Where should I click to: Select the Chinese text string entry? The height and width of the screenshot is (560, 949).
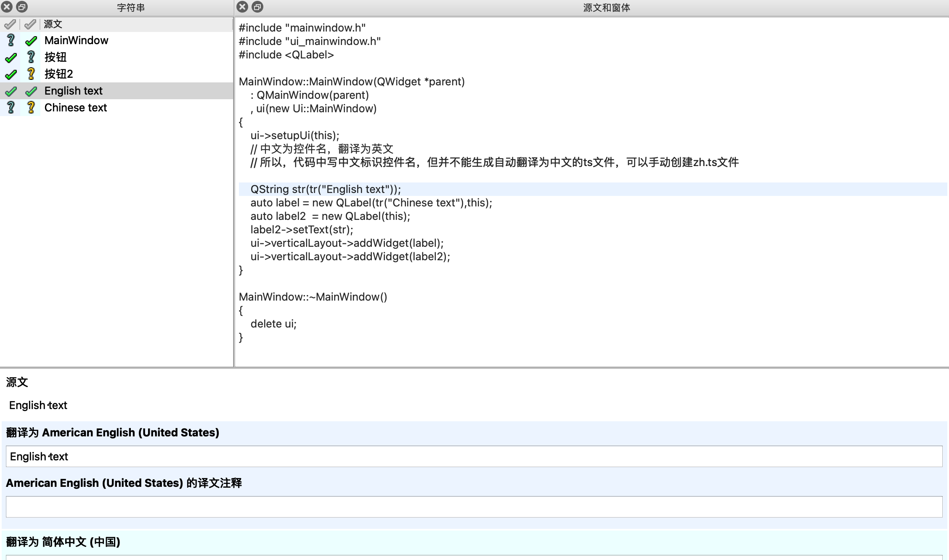pos(76,108)
